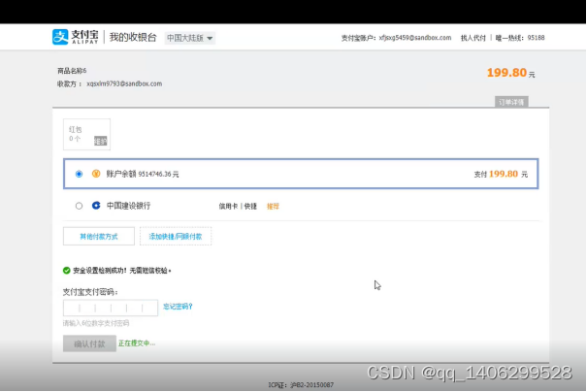Click the orange 推荐 tag
Screen dimensions: 587x392
click(273, 207)
